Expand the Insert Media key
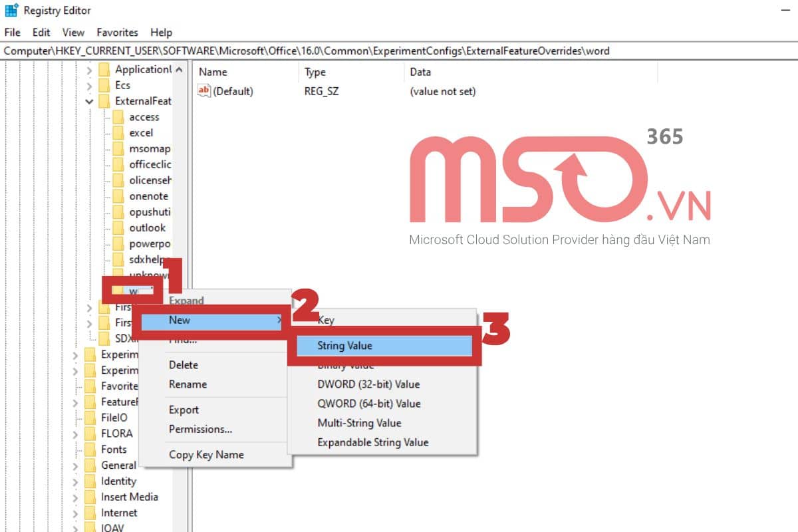The height and width of the screenshot is (532, 798). click(75, 497)
